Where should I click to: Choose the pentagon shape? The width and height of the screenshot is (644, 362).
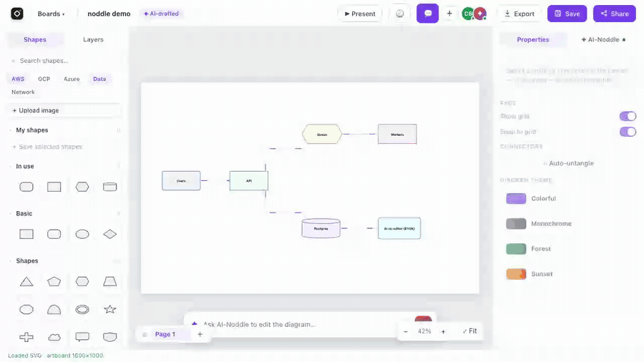coord(54,282)
